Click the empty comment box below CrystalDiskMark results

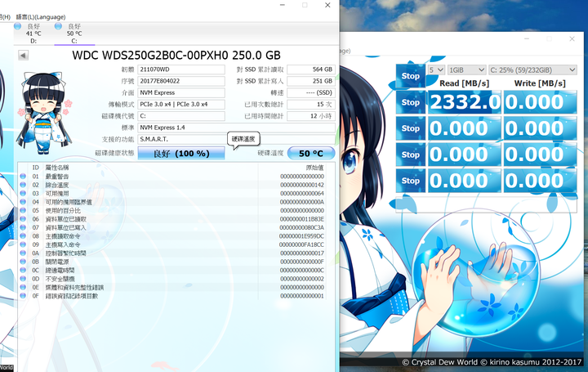[x=487, y=204]
